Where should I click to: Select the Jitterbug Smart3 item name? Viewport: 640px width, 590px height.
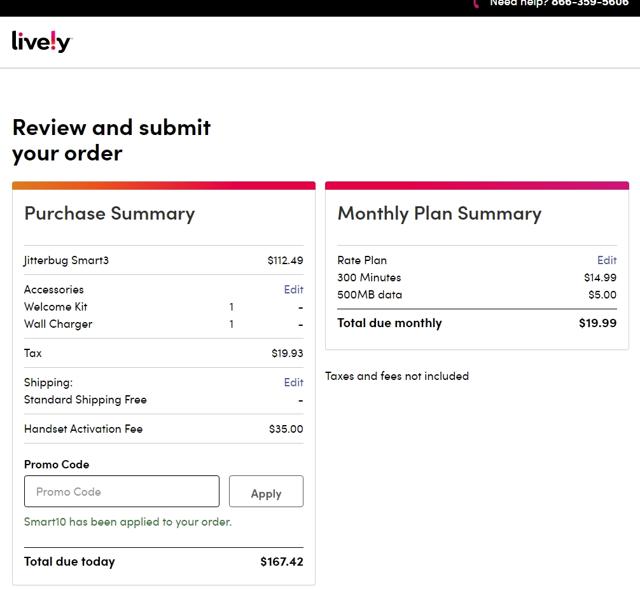coord(66,260)
